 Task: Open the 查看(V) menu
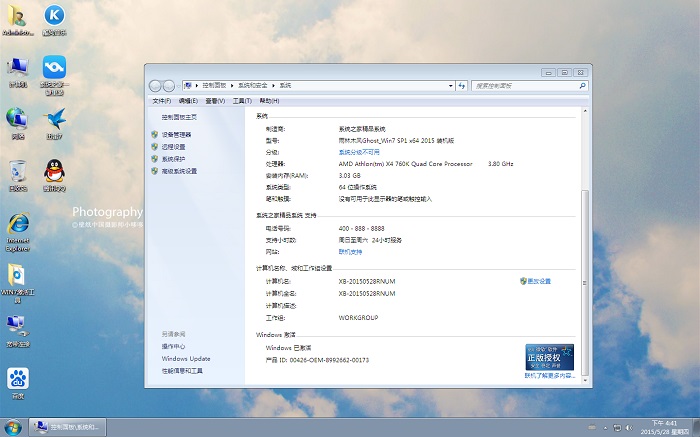click(215, 101)
